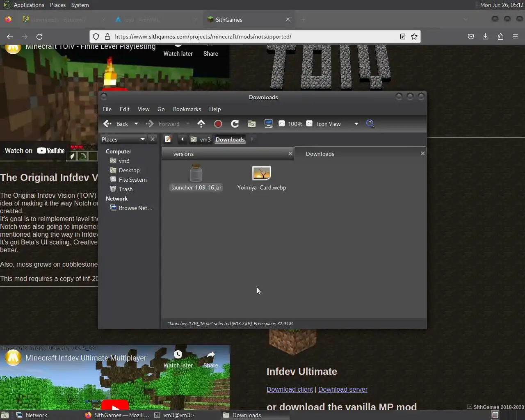Zoom out file manager view
This screenshot has width=525, height=420.
[x=282, y=123]
